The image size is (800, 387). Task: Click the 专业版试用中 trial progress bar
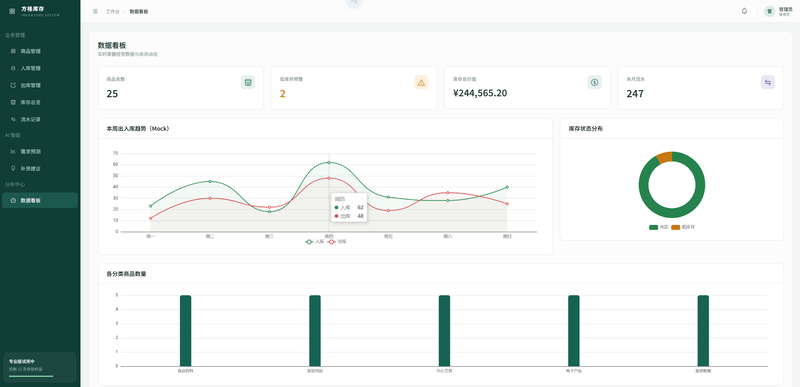(x=40, y=376)
